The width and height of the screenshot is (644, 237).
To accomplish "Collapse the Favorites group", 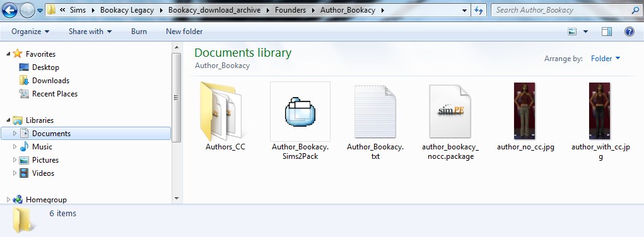I will 9,54.
